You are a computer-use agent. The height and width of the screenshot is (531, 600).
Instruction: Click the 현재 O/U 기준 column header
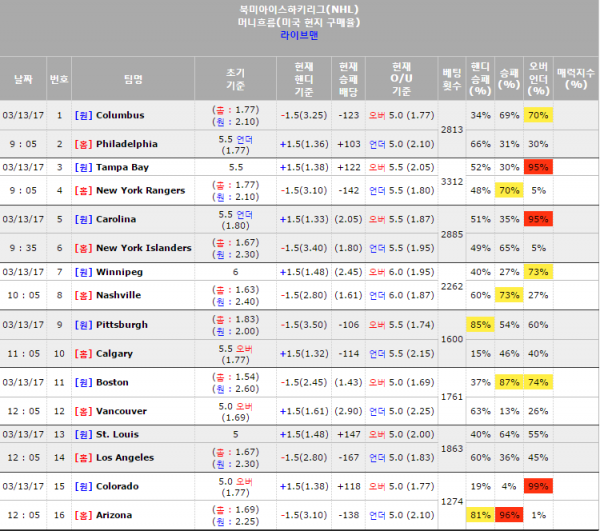coord(401,79)
